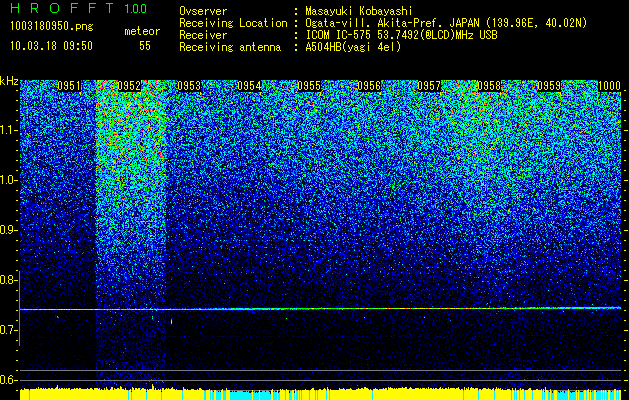Click the 0958 time marker
The image size is (629, 400).
click(x=489, y=86)
